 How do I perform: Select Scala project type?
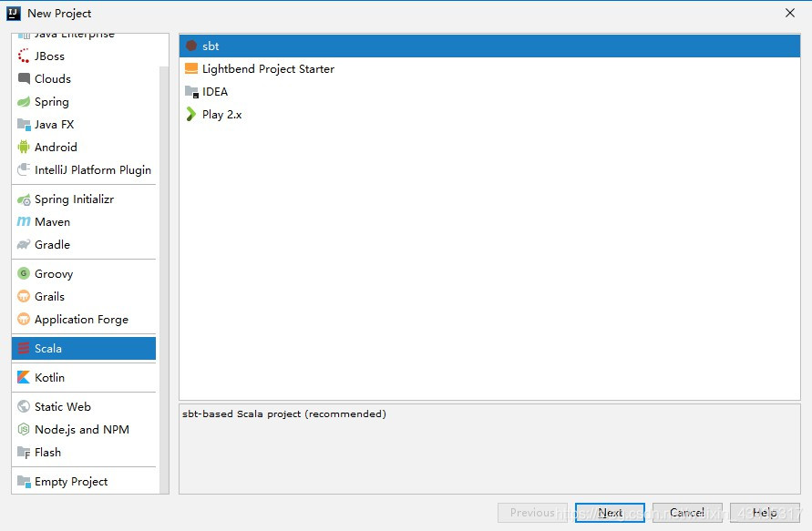pos(84,348)
